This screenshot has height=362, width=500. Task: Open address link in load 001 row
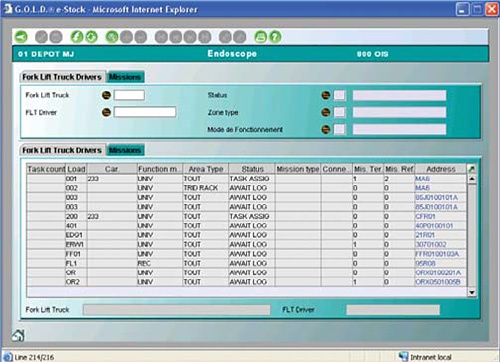coord(422,179)
